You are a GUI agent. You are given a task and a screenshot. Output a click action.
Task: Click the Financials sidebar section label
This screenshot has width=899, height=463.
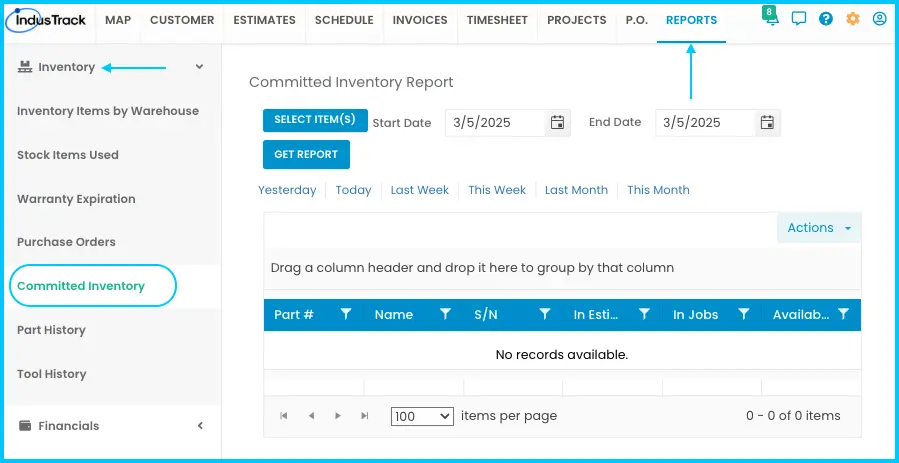coord(69,426)
